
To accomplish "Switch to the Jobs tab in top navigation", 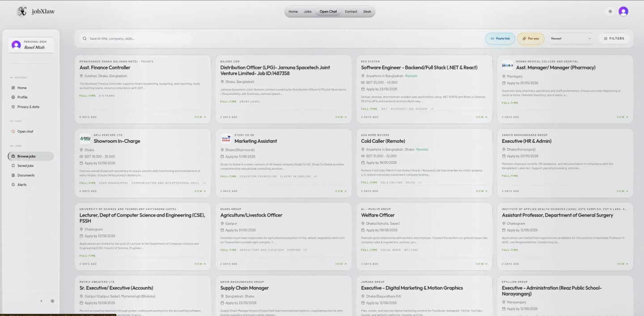I will coord(308,12).
